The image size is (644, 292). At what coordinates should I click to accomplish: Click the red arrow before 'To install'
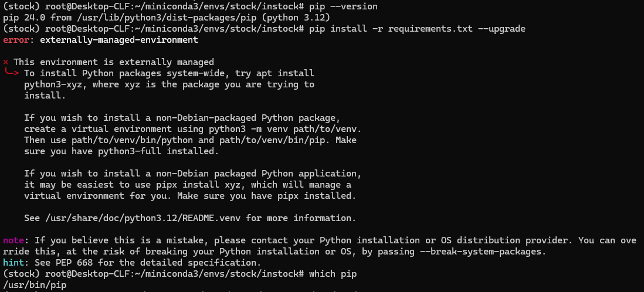(12, 73)
